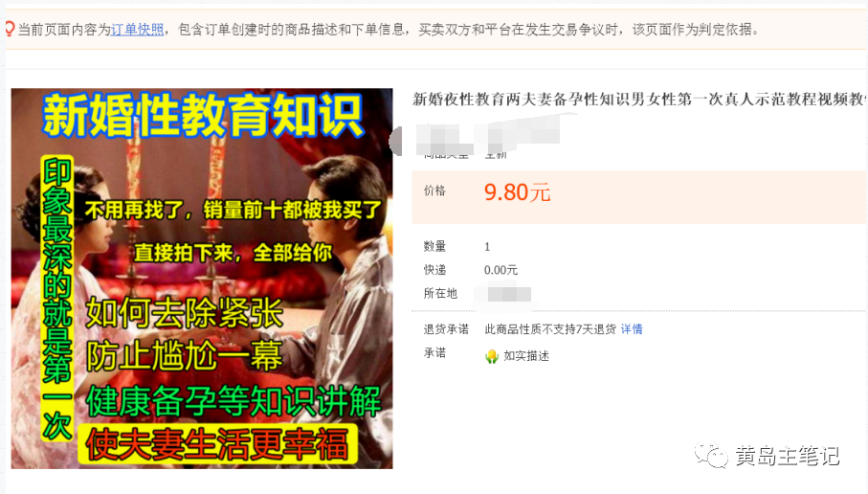
Task: Click the product image thumbnail
Action: point(202,279)
